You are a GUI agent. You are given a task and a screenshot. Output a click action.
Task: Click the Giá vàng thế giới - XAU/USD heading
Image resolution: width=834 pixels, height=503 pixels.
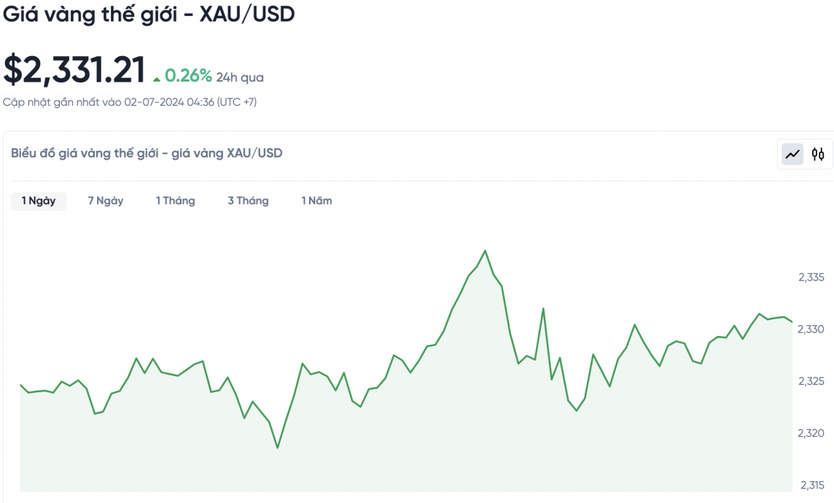(148, 14)
